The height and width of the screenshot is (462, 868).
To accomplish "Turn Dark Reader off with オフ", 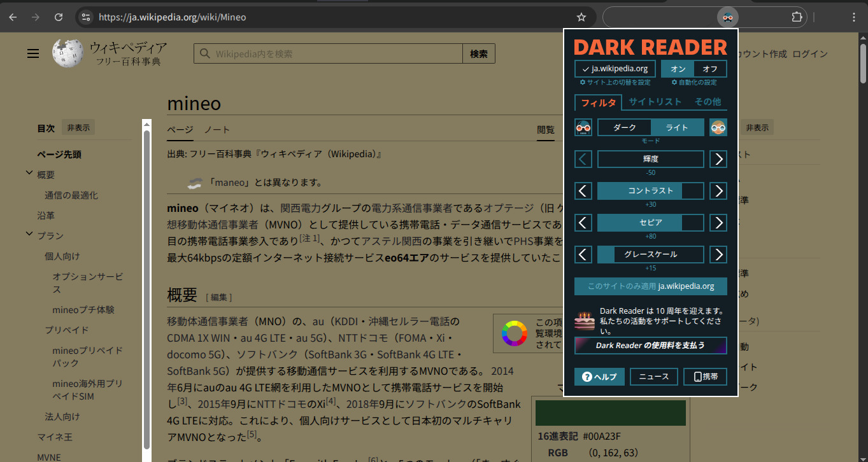I will pyautogui.click(x=710, y=69).
